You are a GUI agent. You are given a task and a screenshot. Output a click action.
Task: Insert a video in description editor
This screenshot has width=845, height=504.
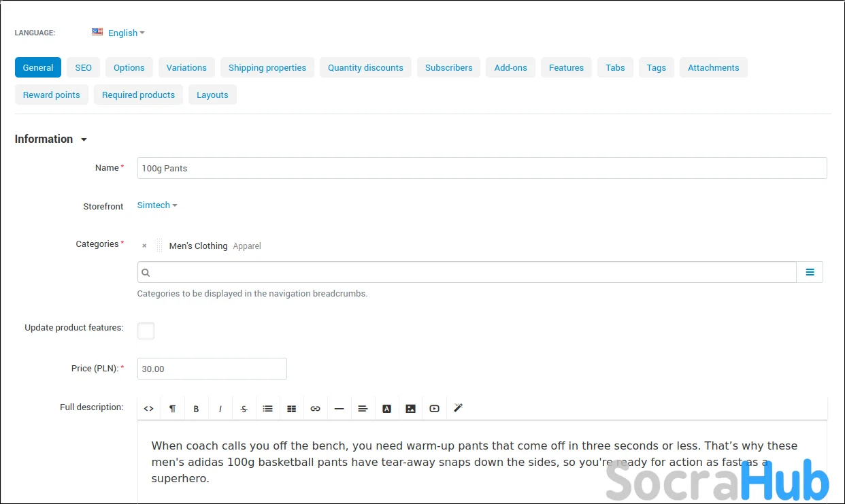click(x=434, y=409)
